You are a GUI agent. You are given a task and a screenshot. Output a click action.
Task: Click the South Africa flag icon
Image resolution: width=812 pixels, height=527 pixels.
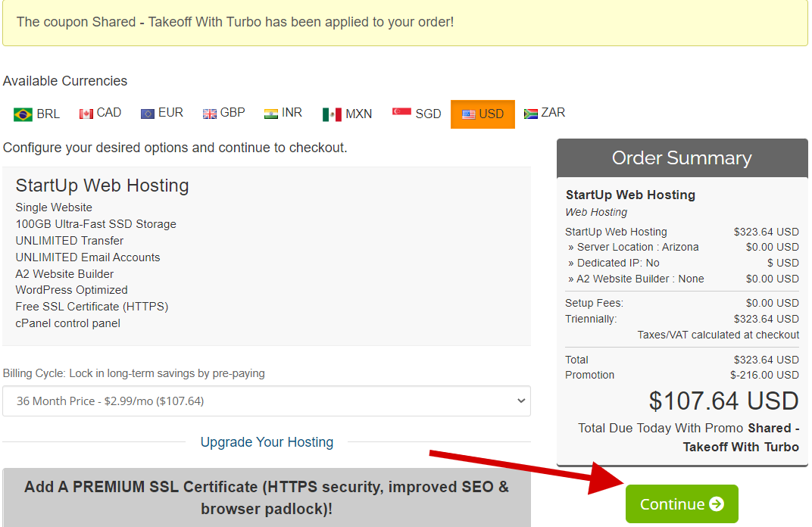point(531,114)
